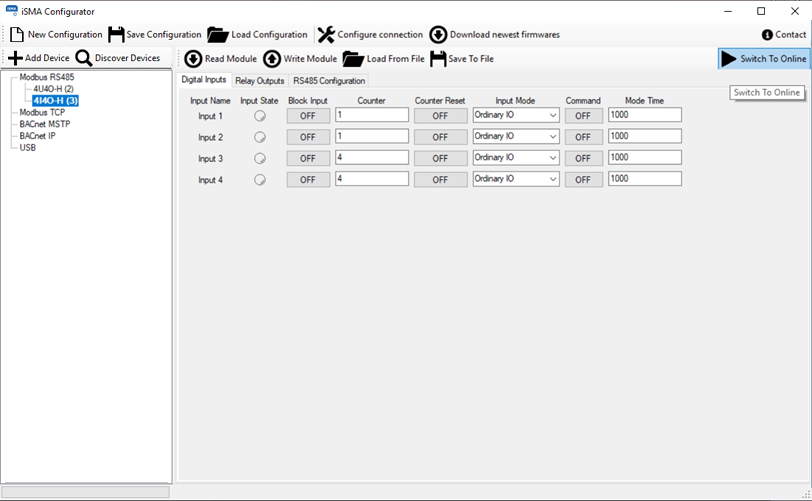Click the Discover Devices magnifier icon
This screenshot has width=812, height=501.
84,59
